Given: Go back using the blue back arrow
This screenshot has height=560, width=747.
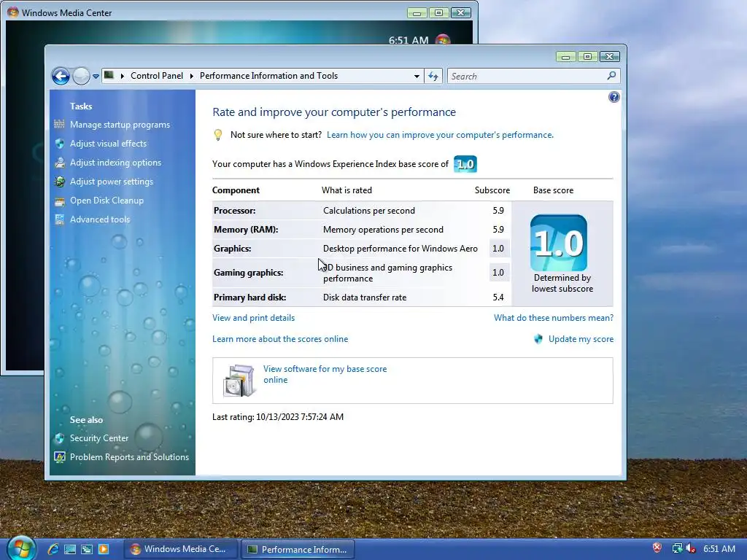Looking at the screenshot, I should tap(61, 76).
